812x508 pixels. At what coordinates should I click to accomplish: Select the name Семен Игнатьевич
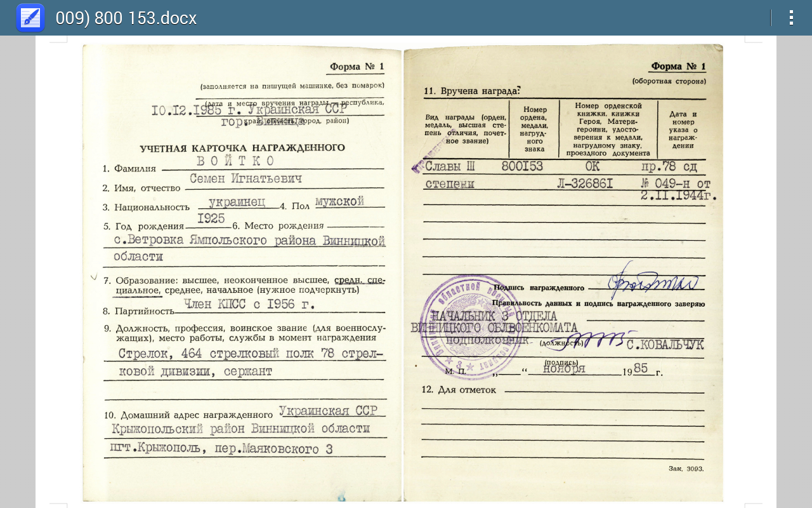pyautogui.click(x=246, y=179)
